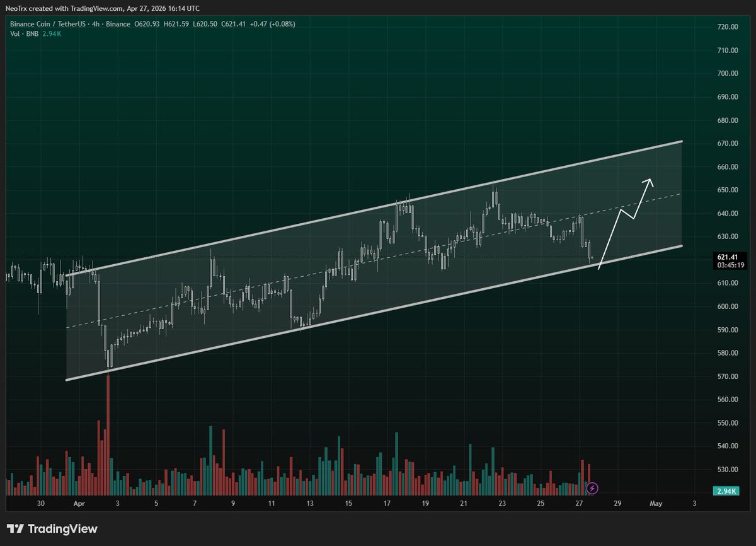Click the 4h interval in the legend

click(94, 24)
